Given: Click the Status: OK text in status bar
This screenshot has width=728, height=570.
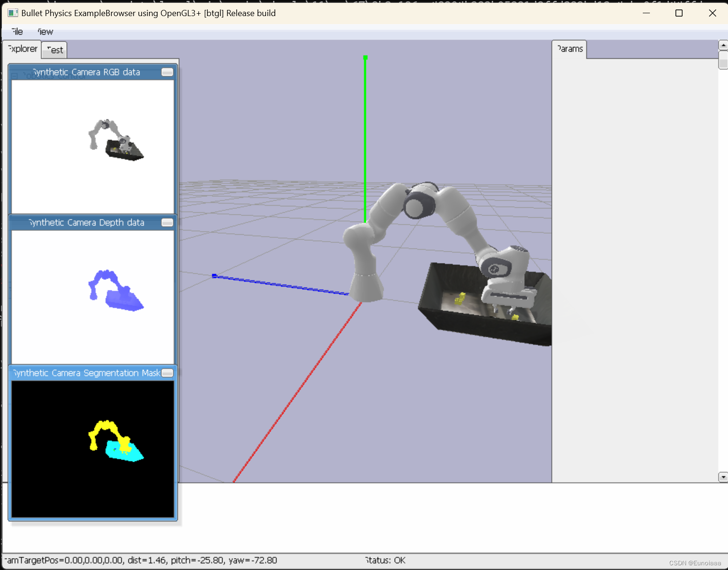Looking at the screenshot, I should [385, 560].
